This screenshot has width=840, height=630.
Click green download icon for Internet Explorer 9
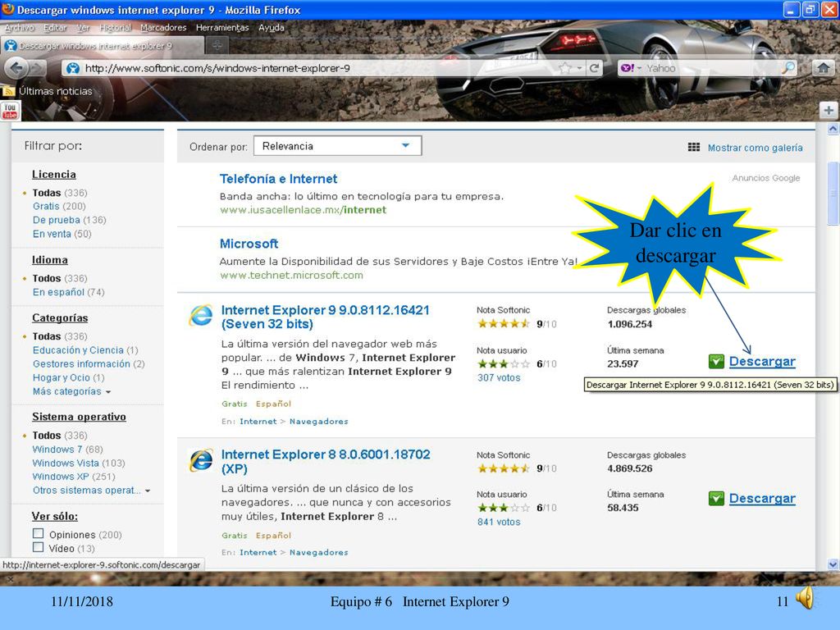716,362
